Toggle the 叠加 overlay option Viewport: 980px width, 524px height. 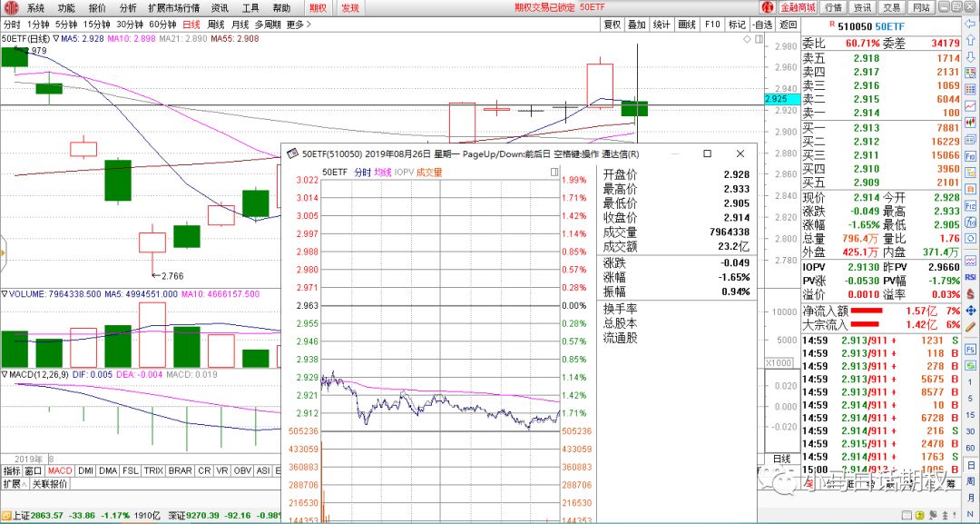pyautogui.click(x=638, y=25)
